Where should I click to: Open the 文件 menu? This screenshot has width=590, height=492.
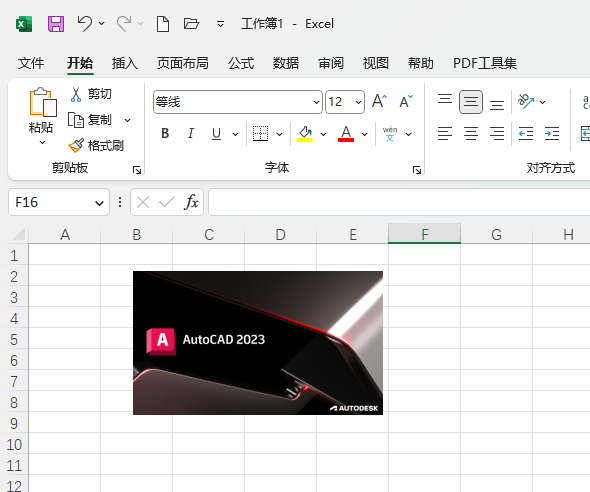tap(31, 63)
